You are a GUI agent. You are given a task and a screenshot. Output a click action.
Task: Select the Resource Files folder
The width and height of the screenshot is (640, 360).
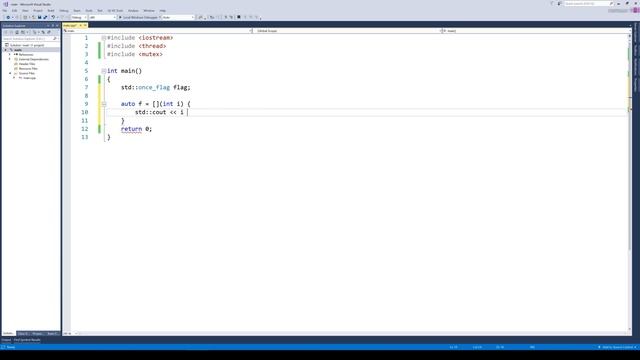(x=28, y=69)
